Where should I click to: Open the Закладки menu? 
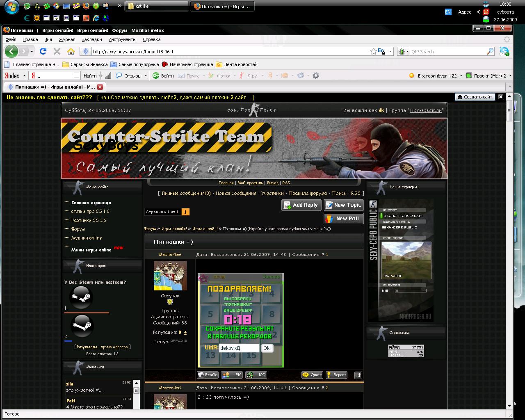coord(92,39)
